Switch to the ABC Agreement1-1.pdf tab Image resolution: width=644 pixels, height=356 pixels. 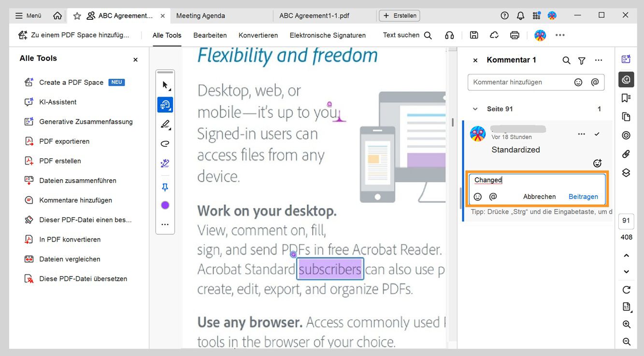[x=315, y=15]
